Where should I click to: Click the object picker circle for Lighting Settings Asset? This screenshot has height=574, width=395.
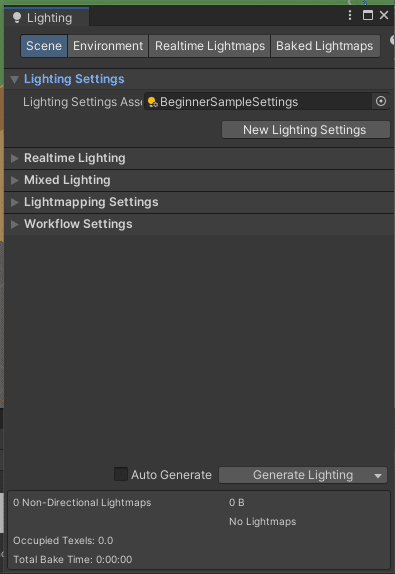381,101
